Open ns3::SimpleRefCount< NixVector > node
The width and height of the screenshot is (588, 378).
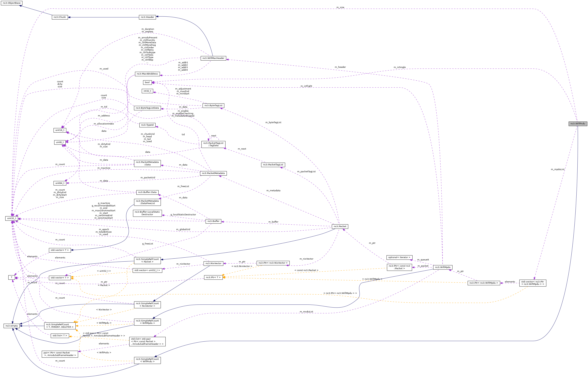147,305
